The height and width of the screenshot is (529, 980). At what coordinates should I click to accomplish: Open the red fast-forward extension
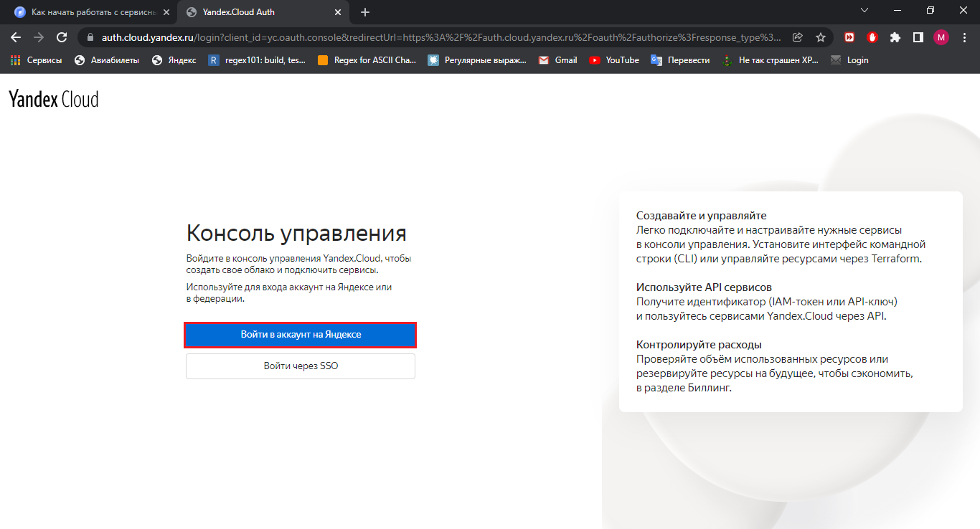pos(849,37)
